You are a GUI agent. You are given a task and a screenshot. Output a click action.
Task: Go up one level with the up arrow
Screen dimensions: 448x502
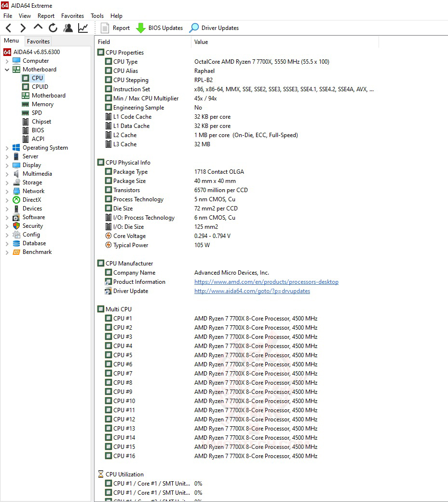[38, 28]
